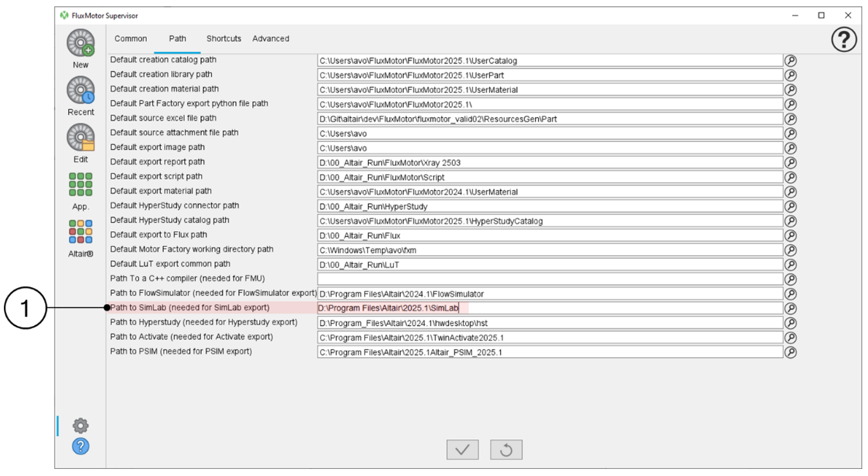Edit the Path to Hyperstudy field
This screenshot has width=868, height=476.
[x=550, y=323]
